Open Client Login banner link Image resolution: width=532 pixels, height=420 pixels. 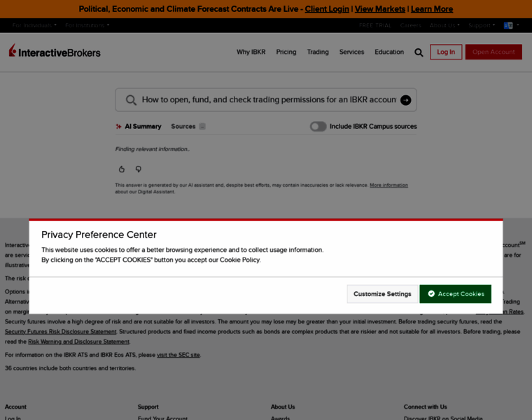click(327, 9)
